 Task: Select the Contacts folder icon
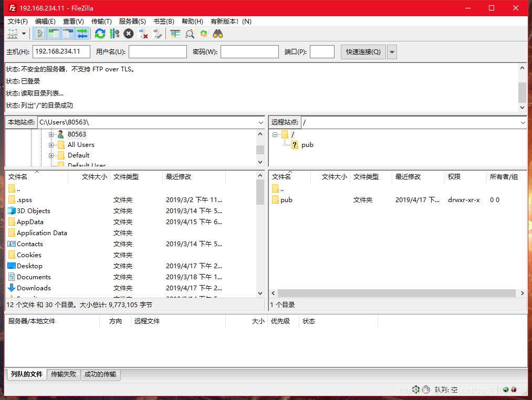(12, 244)
